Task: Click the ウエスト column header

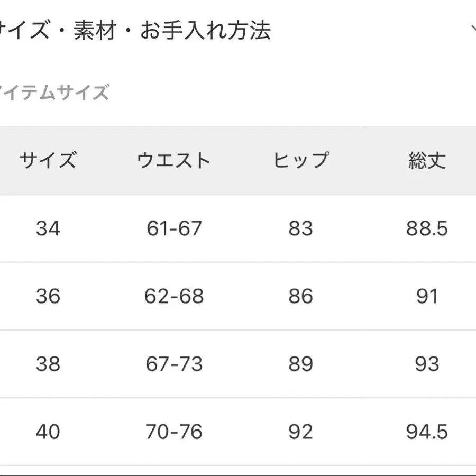Action: tap(174, 160)
